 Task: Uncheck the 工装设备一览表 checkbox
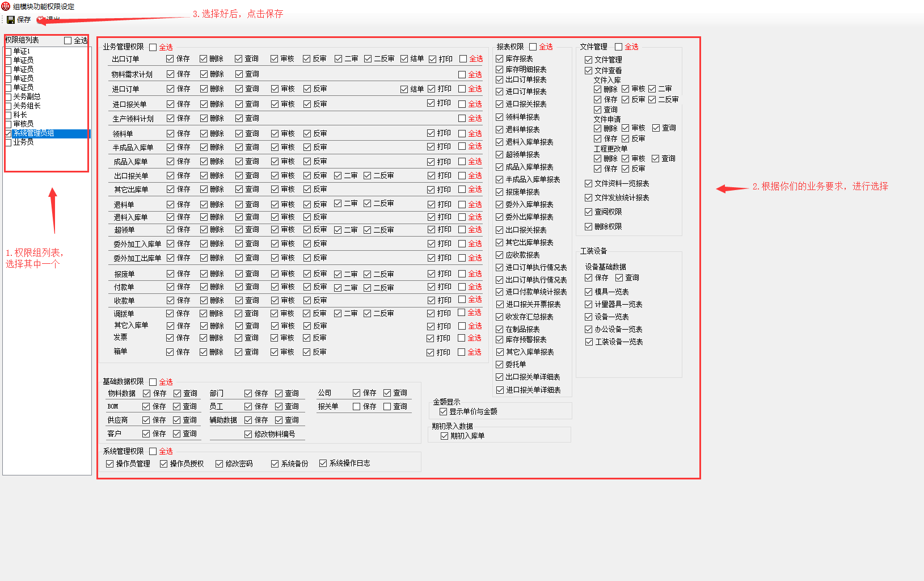coord(589,342)
